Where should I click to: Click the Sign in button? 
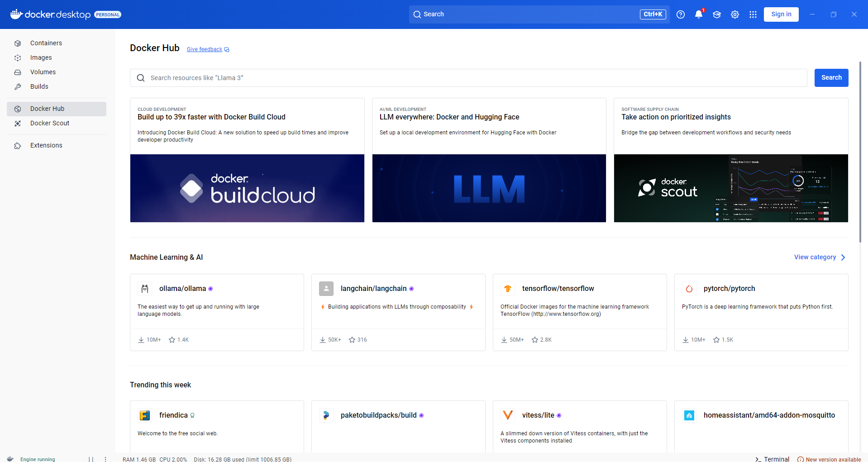point(781,14)
